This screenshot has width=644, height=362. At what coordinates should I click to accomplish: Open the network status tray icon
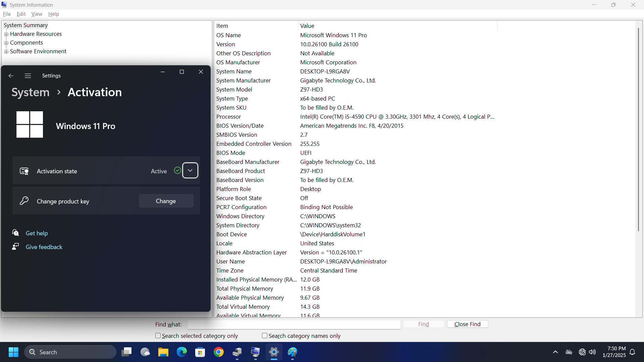[x=582, y=352]
